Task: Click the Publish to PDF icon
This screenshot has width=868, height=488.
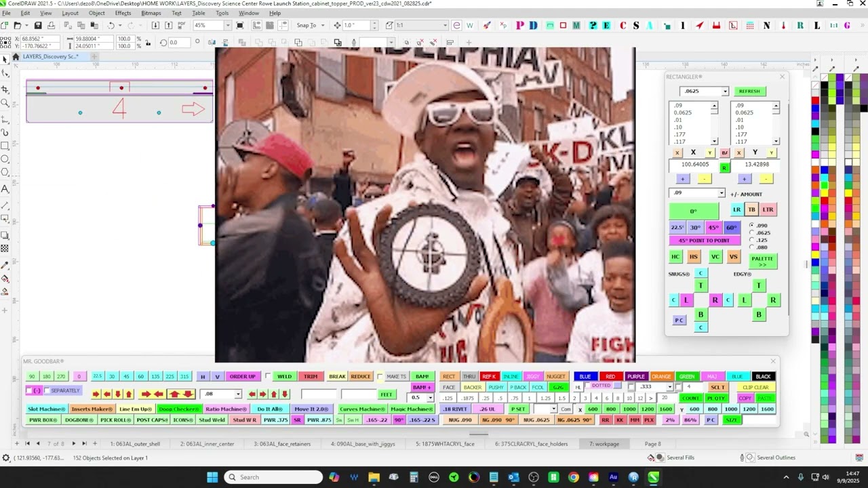Action: pos(181,26)
